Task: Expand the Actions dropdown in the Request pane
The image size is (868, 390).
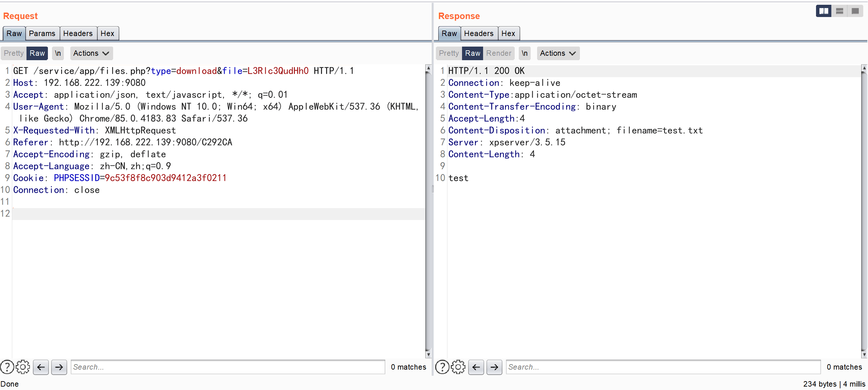Action: click(x=91, y=53)
